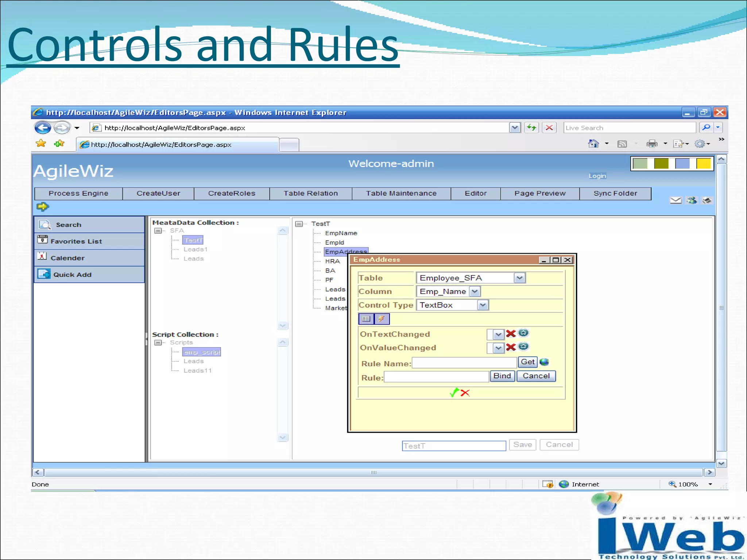Open Favorites Center star icon

[x=41, y=144]
